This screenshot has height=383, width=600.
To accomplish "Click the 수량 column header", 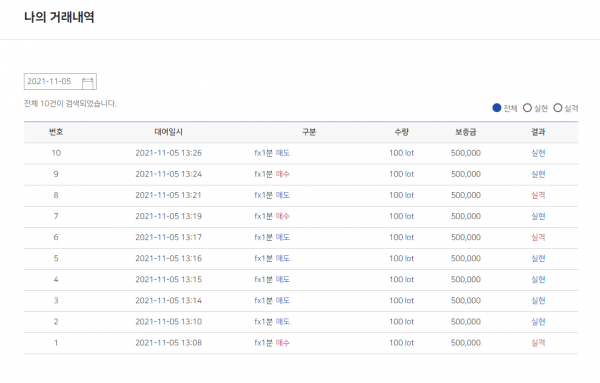I will (x=401, y=132).
